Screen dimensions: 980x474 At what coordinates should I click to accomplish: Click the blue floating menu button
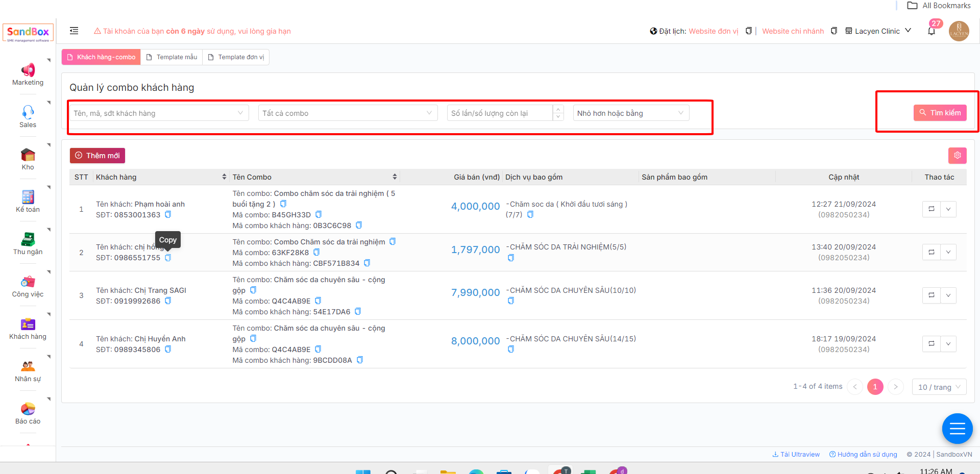tap(957, 429)
